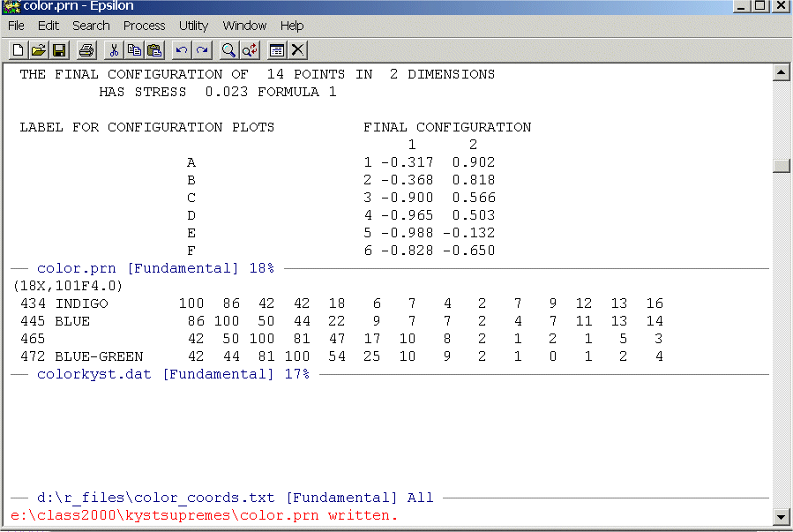
Task: Open the Utility menu
Action: [193, 26]
